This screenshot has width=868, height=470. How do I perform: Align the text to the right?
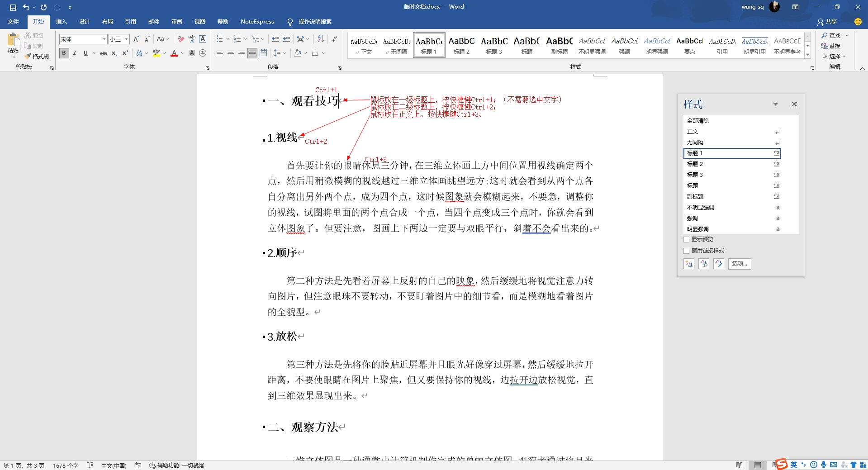[242, 53]
